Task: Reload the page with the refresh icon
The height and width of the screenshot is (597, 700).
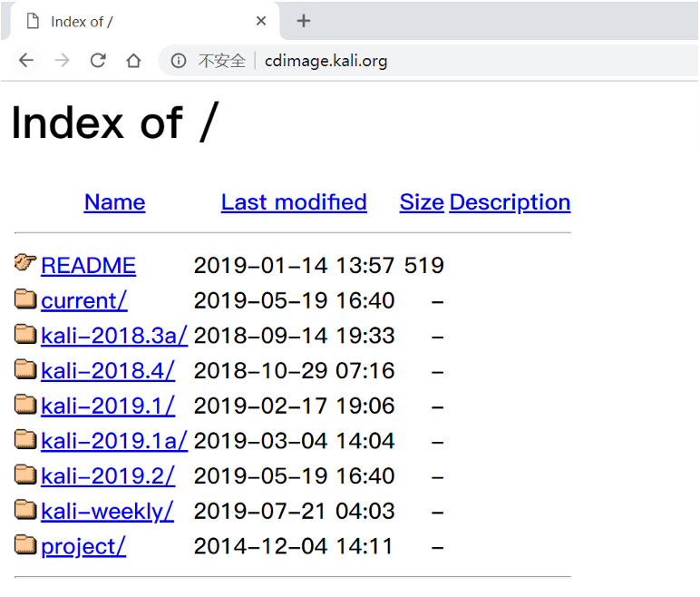Action: tap(98, 60)
